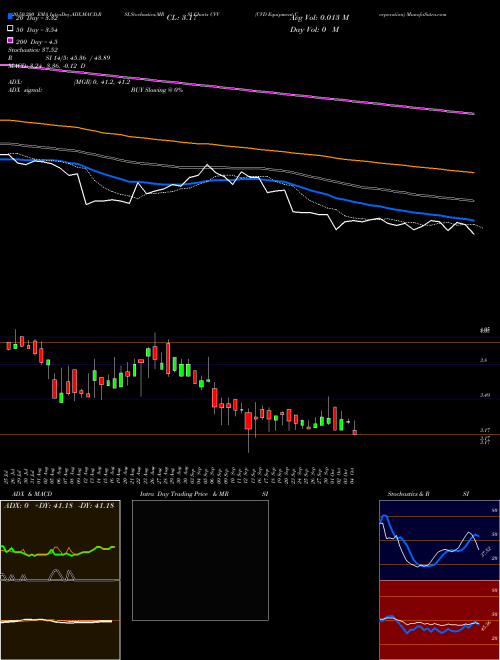The width and height of the screenshot is (500, 660).
Task: Click the 'ADX signal:' label
Action: click(x=25, y=90)
